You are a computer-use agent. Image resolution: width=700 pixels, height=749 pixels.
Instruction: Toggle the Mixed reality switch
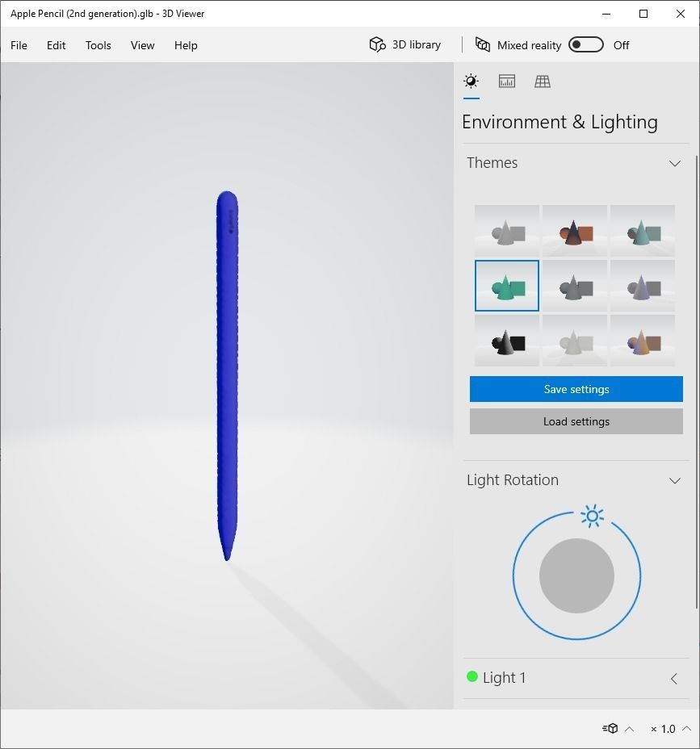click(x=586, y=45)
